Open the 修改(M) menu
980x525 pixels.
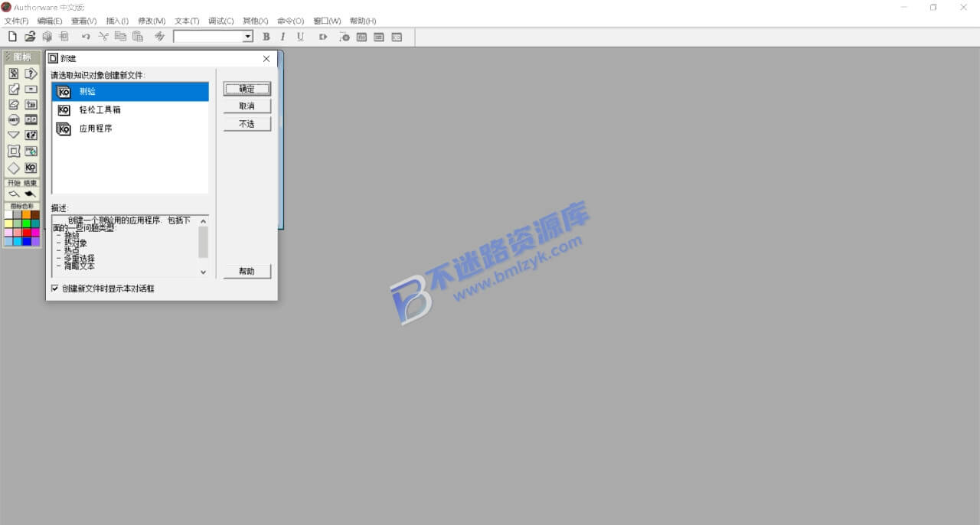pyautogui.click(x=152, y=21)
